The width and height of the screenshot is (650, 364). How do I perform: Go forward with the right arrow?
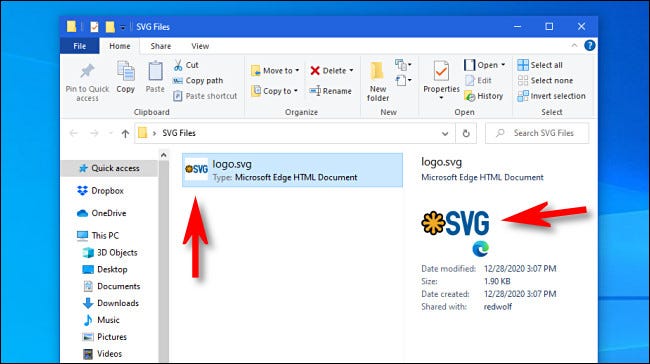tap(94, 133)
